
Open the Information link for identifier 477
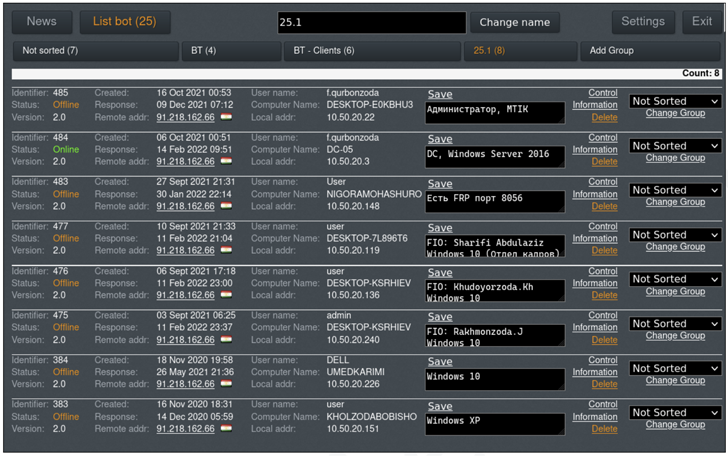click(x=595, y=239)
